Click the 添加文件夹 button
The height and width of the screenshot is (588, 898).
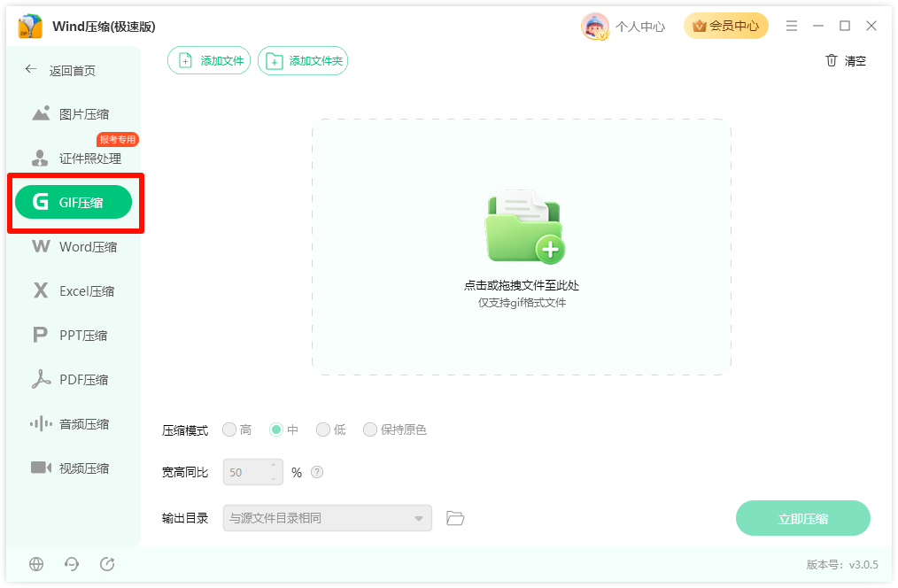tap(303, 61)
